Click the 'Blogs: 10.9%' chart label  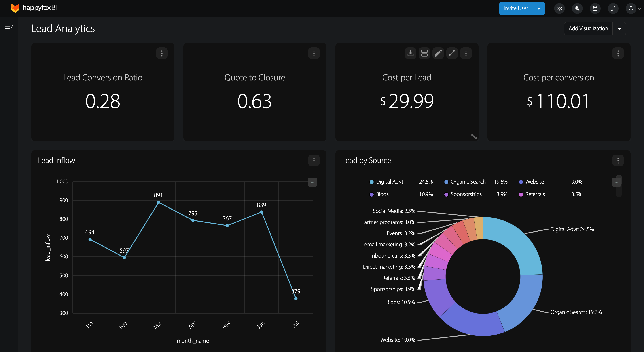400,302
